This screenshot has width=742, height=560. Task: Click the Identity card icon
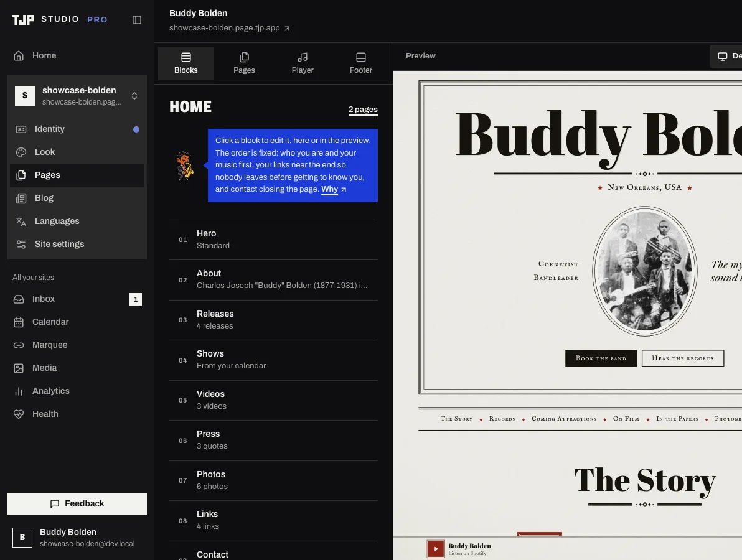coord(21,129)
